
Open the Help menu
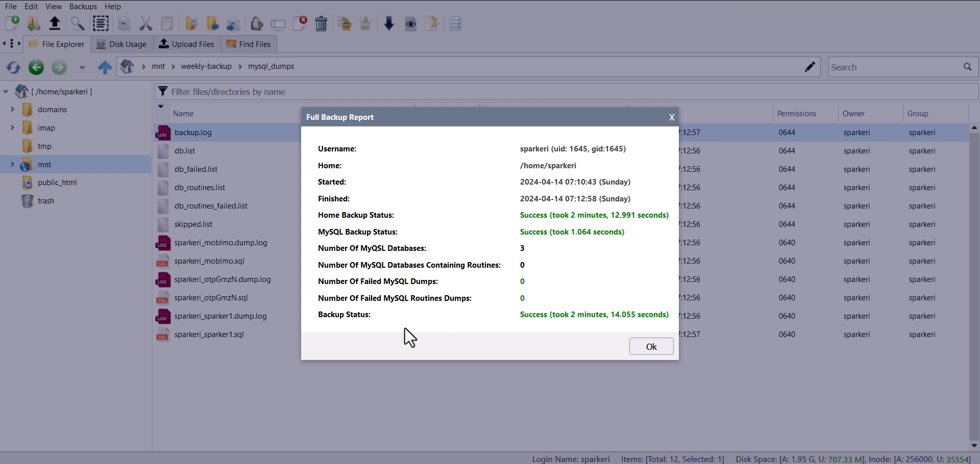(x=113, y=7)
